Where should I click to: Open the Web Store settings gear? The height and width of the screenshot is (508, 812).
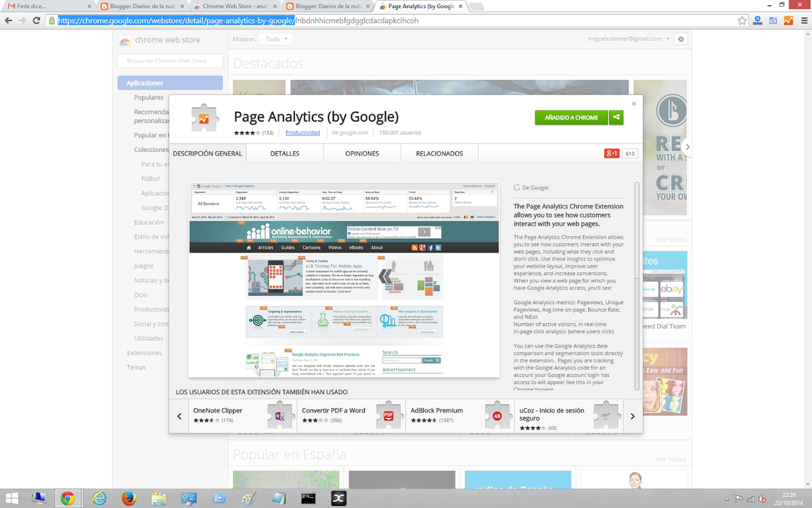(x=681, y=39)
